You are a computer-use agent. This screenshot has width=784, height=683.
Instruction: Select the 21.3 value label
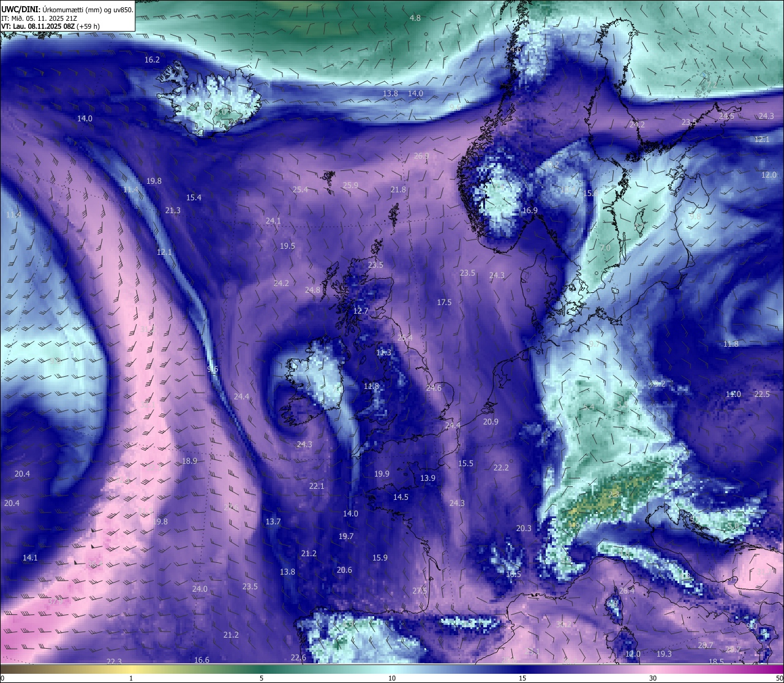coord(173,211)
